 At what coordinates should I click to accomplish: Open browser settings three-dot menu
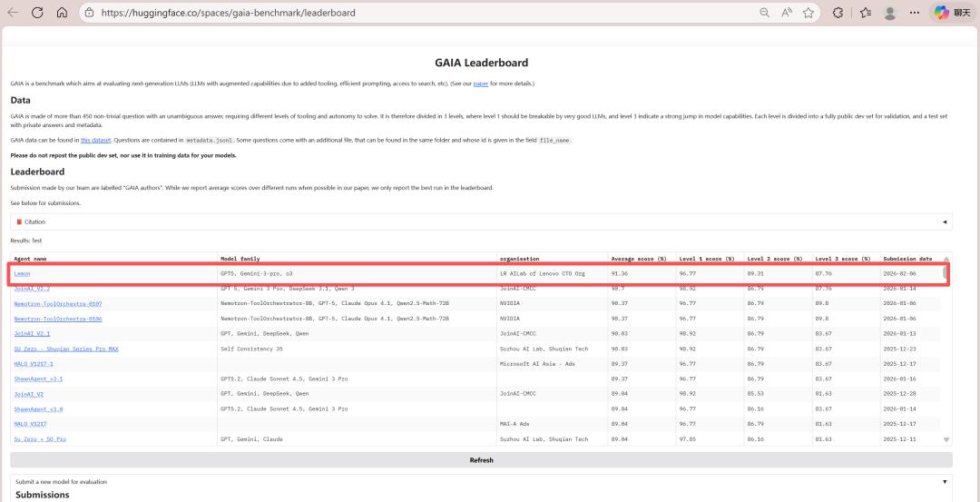[x=914, y=13]
